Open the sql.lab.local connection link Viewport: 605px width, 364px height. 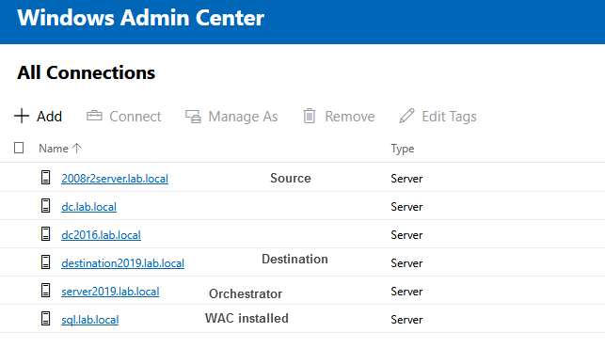click(x=90, y=320)
